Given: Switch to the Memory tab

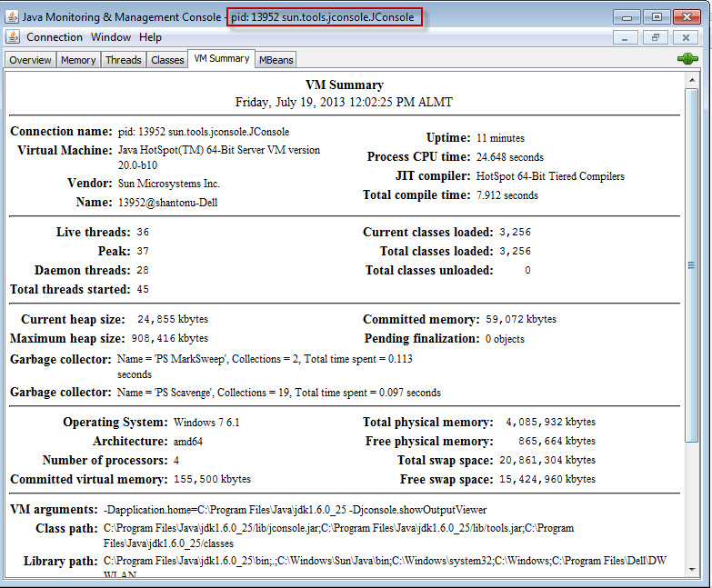Looking at the screenshot, I should click(78, 60).
